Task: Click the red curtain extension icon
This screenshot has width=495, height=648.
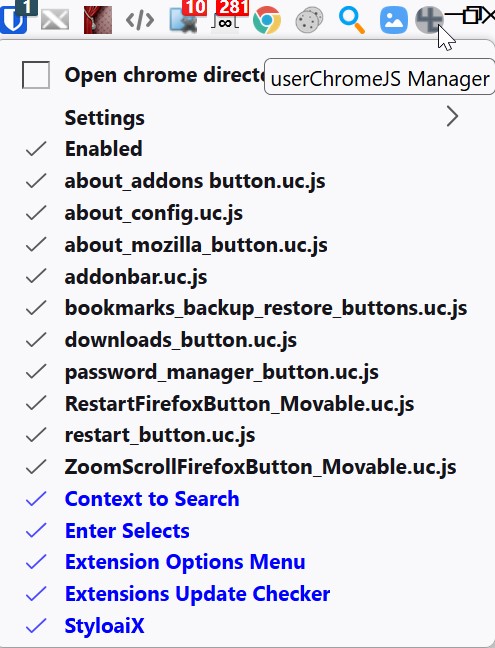Action: (98, 19)
